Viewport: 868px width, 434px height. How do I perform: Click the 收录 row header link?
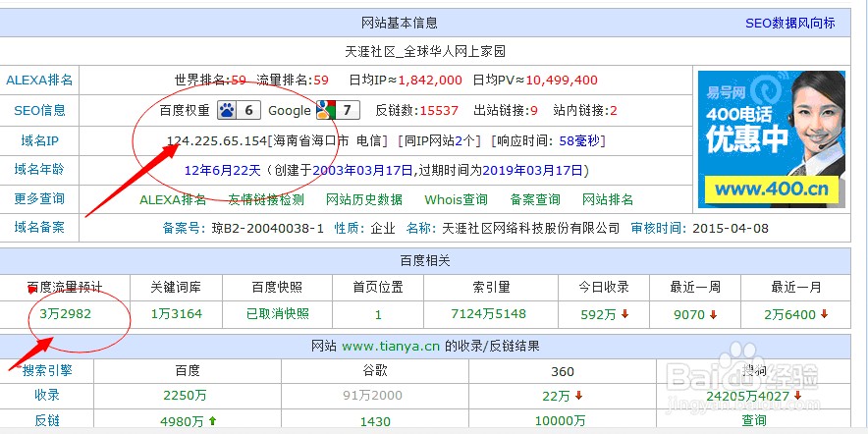click(47, 396)
